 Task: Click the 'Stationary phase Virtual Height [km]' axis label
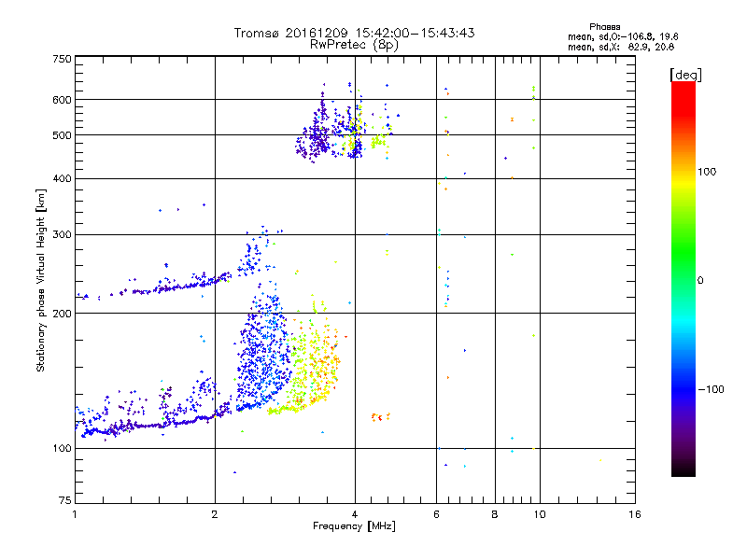(x=41, y=281)
